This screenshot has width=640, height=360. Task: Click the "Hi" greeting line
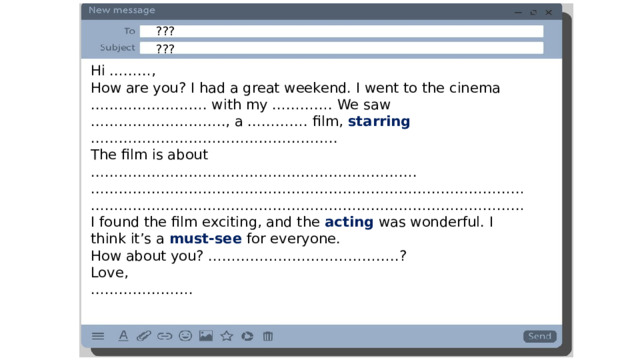point(123,71)
